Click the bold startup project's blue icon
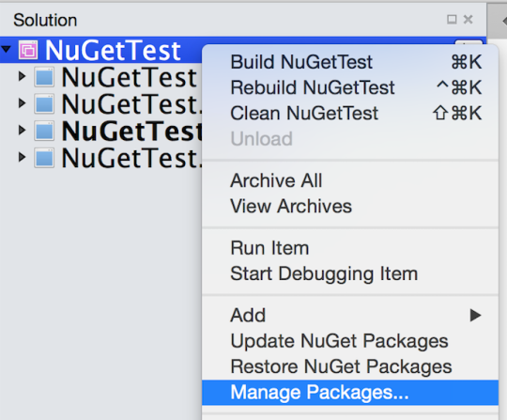 click(44, 131)
